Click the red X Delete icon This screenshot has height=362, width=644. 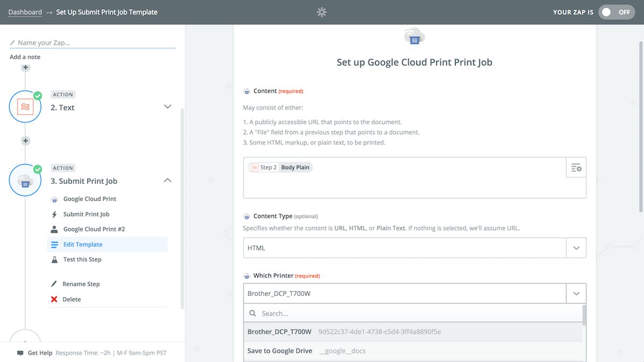tap(54, 299)
